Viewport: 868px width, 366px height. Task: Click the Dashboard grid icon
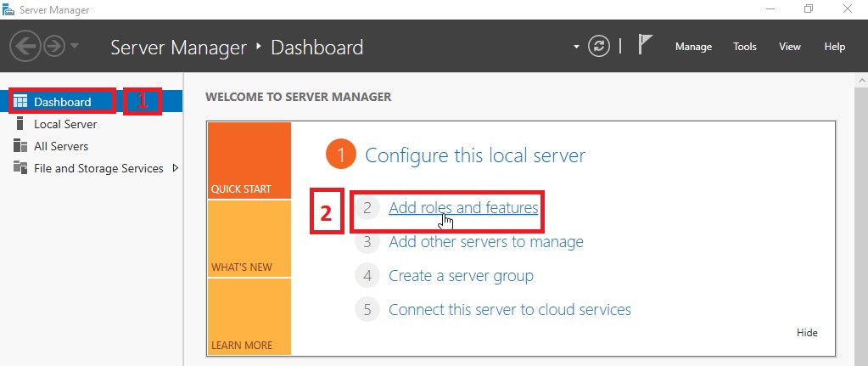20,101
